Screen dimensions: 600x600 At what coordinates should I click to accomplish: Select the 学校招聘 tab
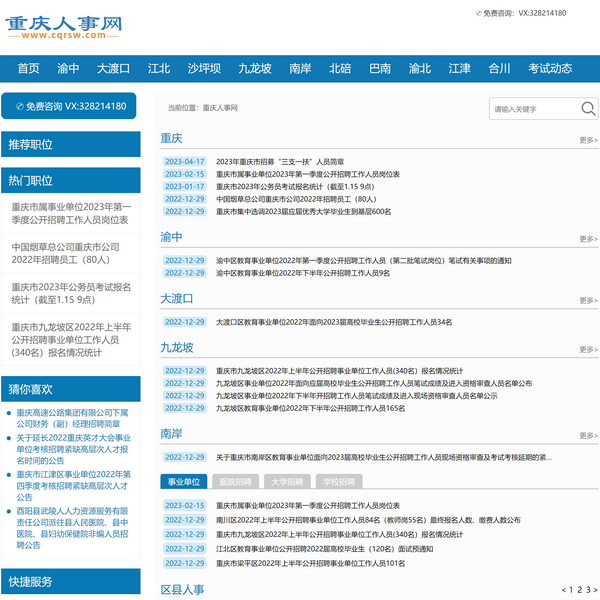[339, 482]
